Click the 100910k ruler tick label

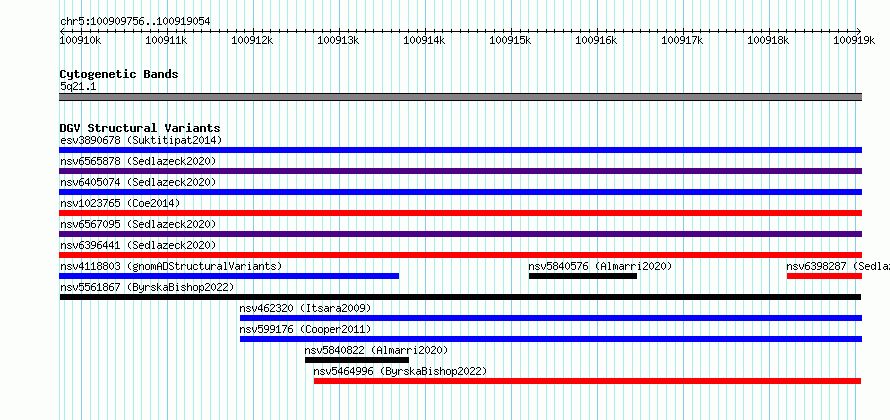tap(81, 40)
